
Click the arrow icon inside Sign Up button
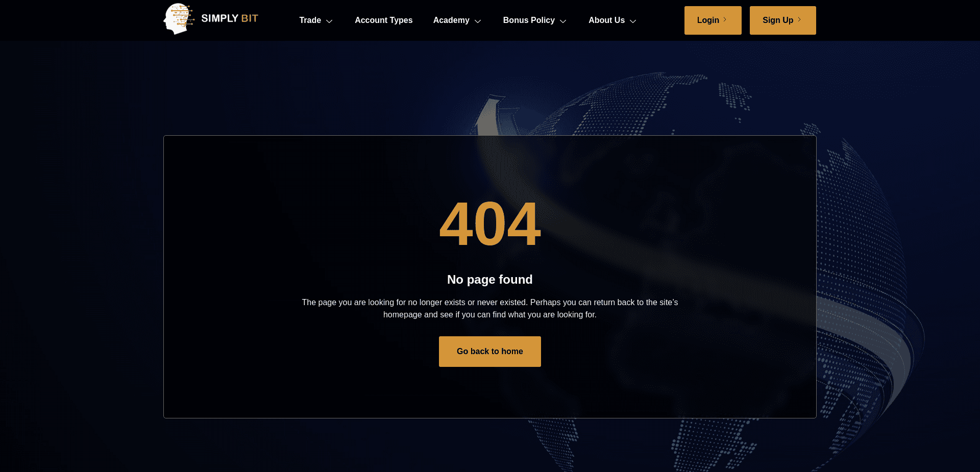(x=800, y=19)
